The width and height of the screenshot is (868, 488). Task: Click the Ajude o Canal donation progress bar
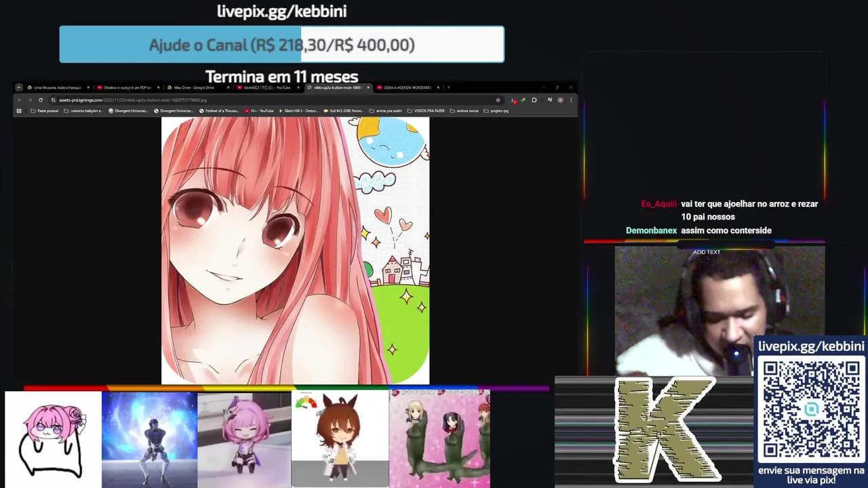[x=281, y=45]
